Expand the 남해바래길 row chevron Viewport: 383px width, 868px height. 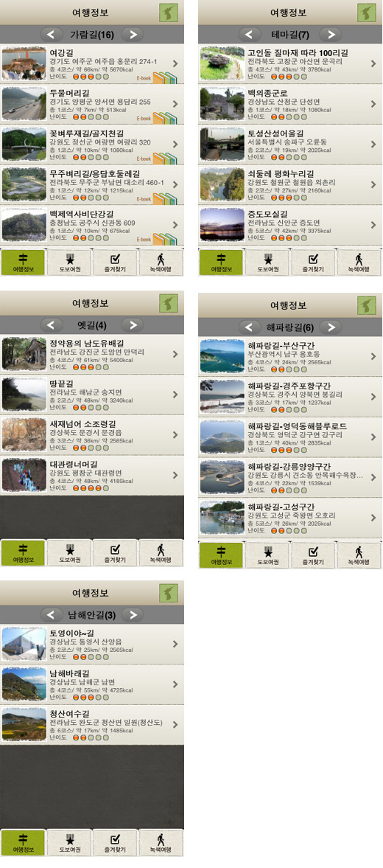coord(175,684)
